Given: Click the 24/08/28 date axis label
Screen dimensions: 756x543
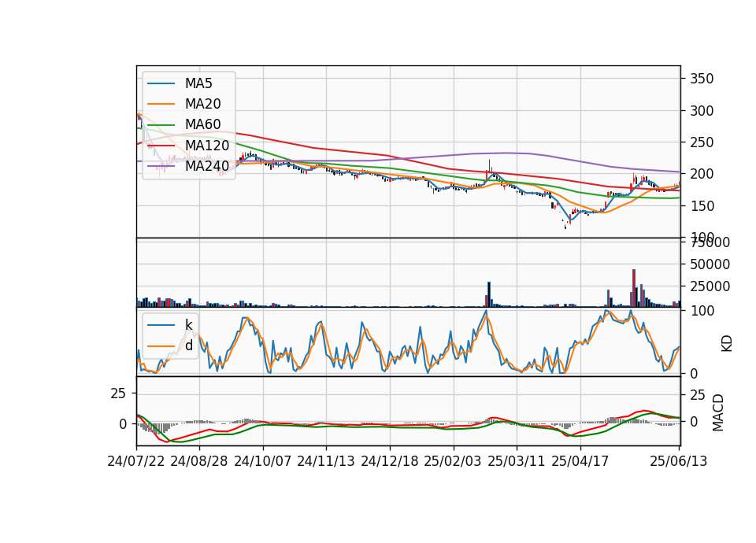Looking at the screenshot, I should coord(199,461).
